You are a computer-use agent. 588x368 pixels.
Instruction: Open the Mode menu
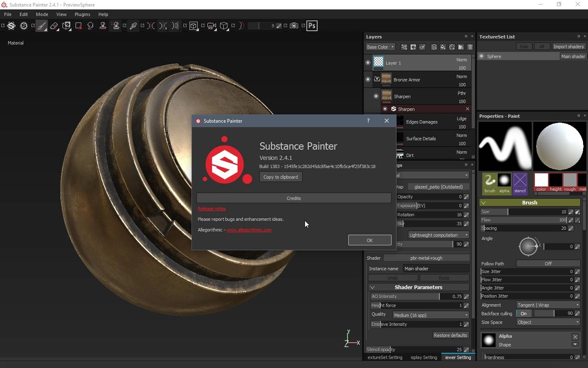[42, 14]
